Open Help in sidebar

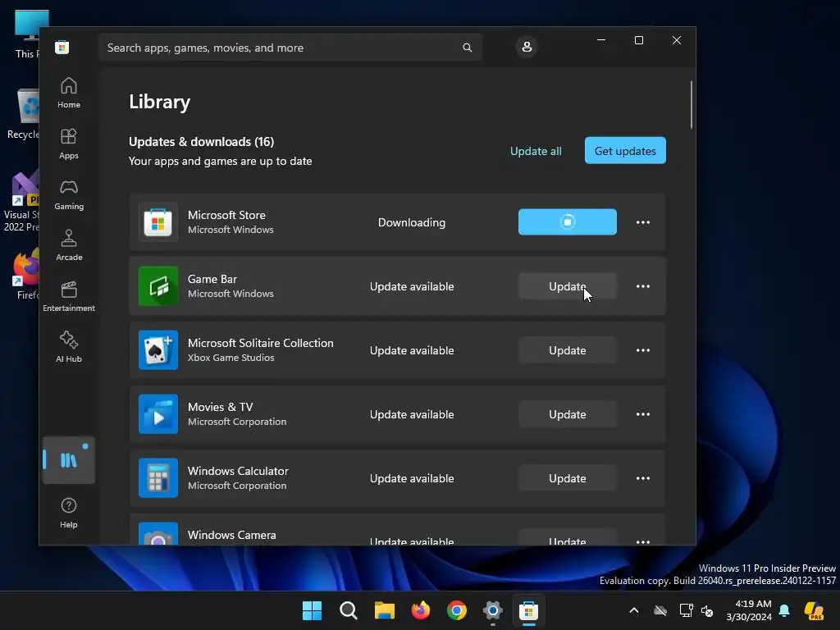tap(69, 514)
